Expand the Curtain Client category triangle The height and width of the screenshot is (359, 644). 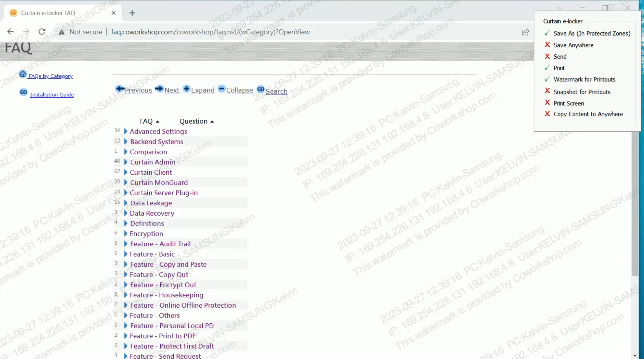[x=126, y=172]
